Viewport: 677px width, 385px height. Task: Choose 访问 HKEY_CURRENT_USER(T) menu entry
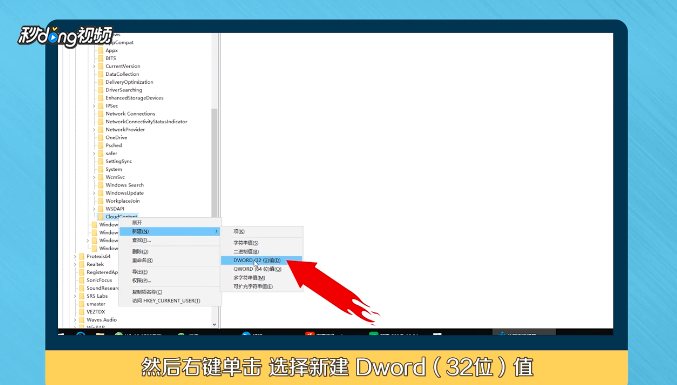pyautogui.click(x=170, y=301)
